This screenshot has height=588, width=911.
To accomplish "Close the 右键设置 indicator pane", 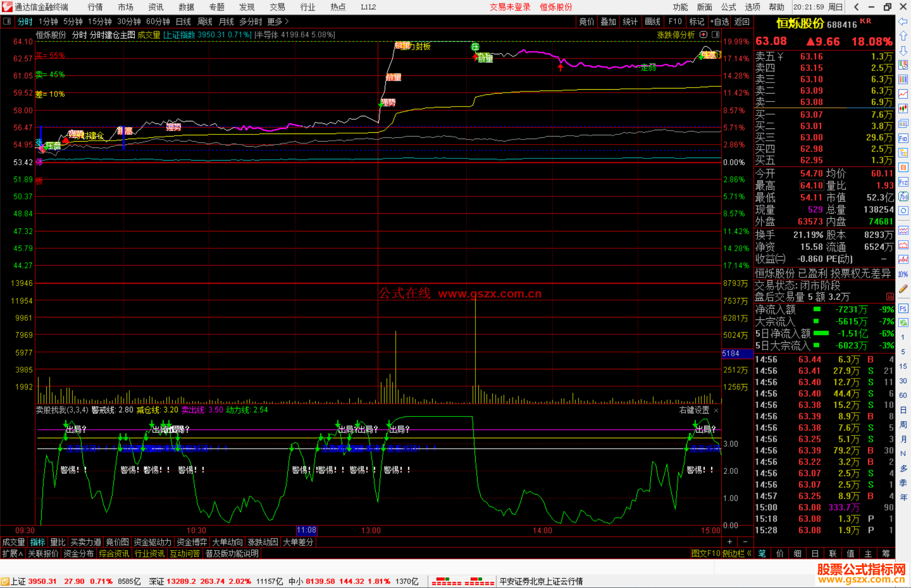I will pos(716,410).
